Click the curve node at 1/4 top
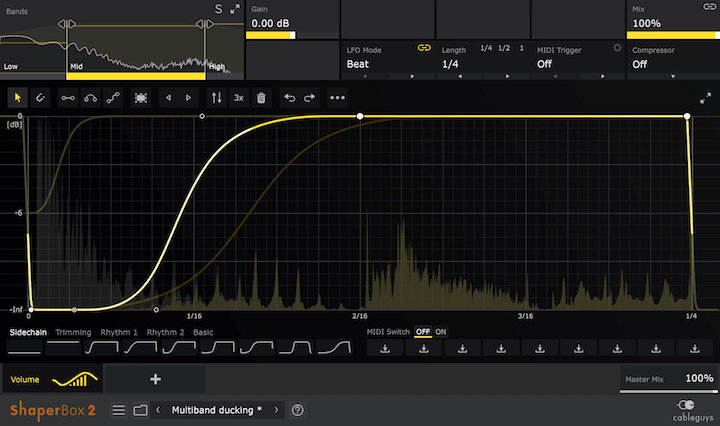The height and width of the screenshot is (426, 720). (687, 117)
